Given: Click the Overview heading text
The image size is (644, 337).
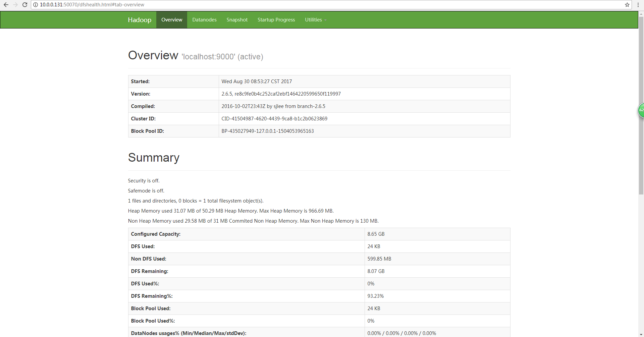Looking at the screenshot, I should (x=153, y=55).
